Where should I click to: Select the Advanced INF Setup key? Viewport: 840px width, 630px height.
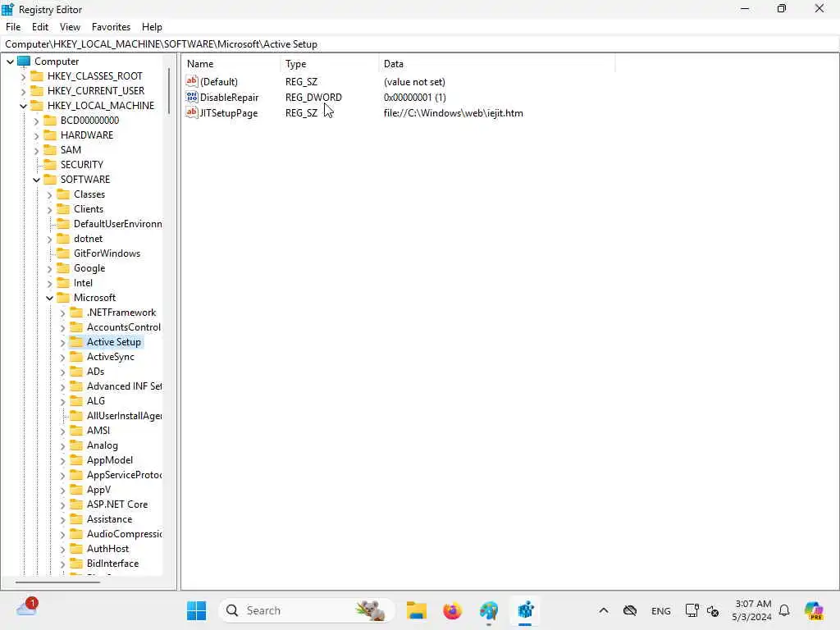[125, 386]
